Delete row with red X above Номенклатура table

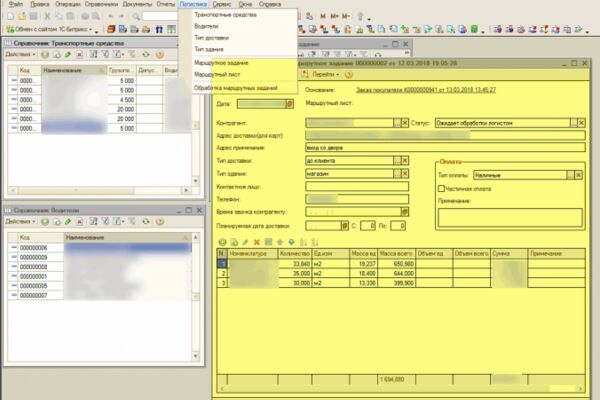coord(257,242)
